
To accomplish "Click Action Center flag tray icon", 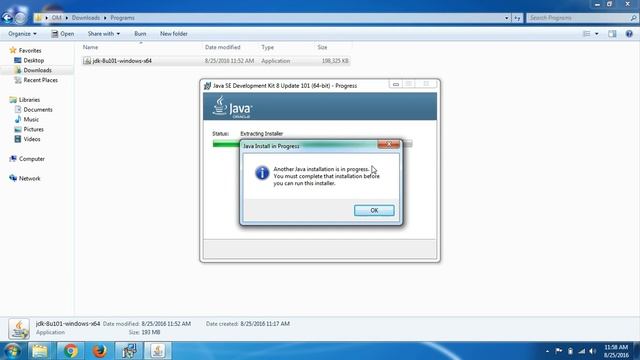I will (x=558, y=351).
